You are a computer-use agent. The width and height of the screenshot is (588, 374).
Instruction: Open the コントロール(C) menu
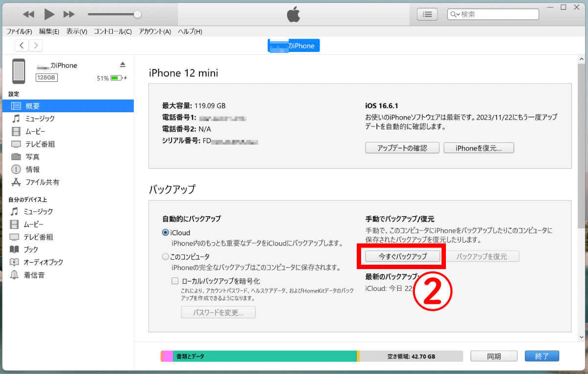click(113, 31)
